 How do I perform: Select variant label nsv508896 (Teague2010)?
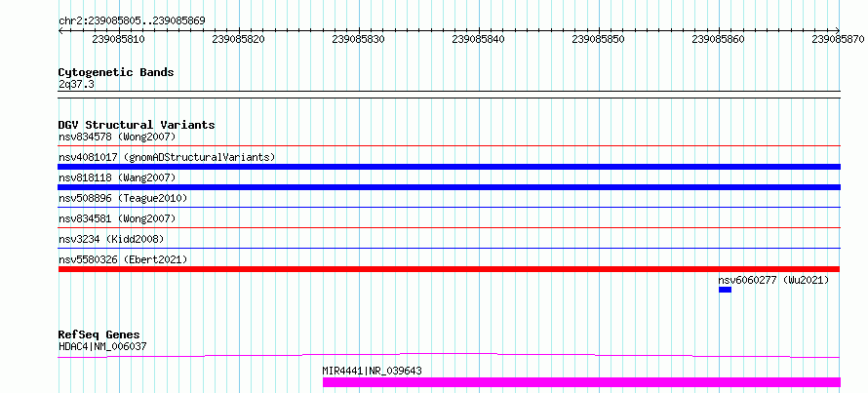(x=123, y=198)
